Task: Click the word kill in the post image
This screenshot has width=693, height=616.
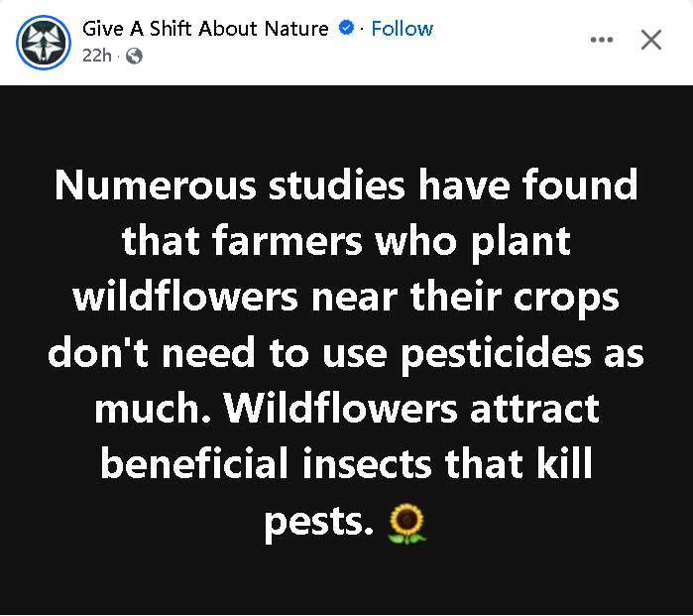Action: coord(564,462)
